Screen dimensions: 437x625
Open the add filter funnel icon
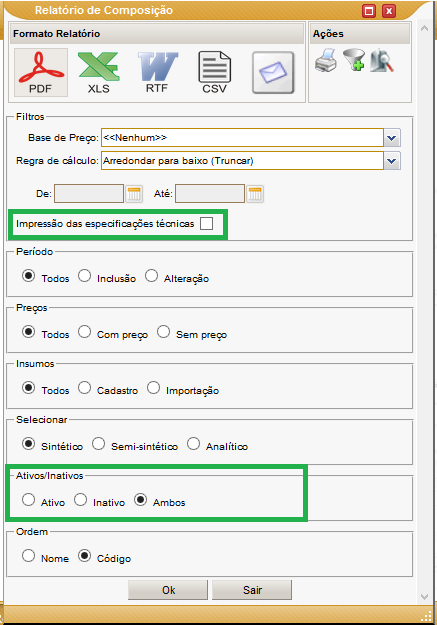coord(354,60)
